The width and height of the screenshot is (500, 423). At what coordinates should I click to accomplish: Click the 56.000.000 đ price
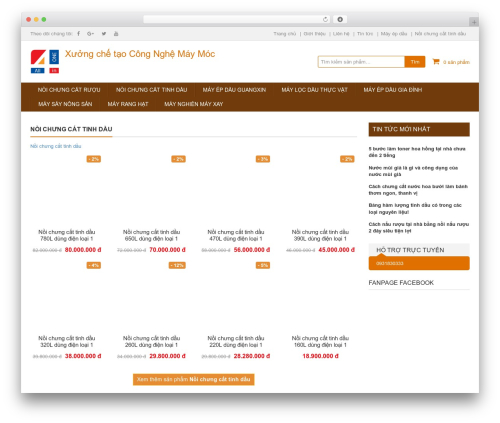tap(252, 250)
